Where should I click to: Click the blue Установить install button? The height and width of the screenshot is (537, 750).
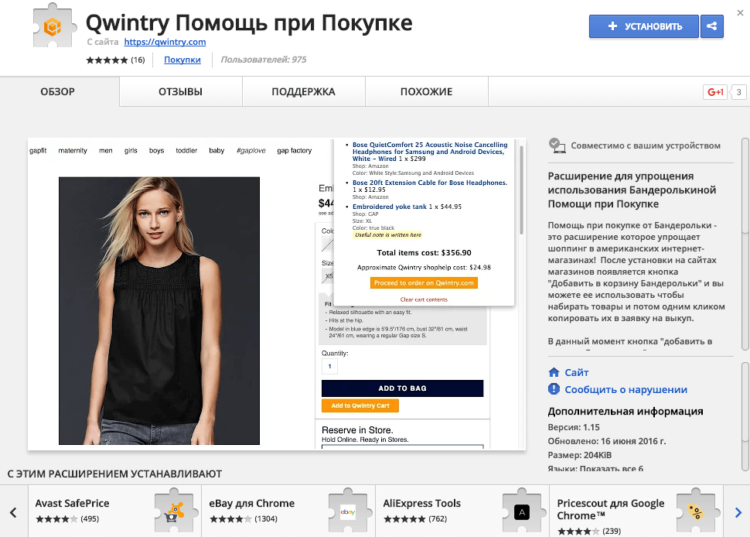(644, 26)
